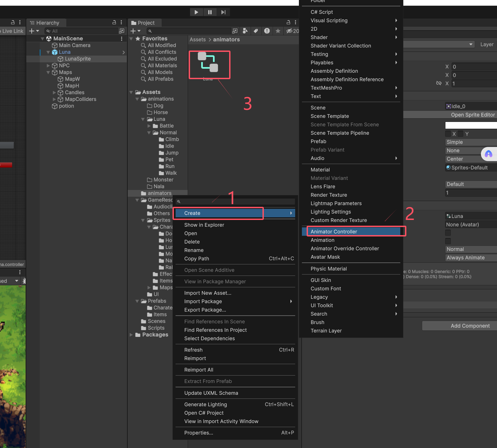Click the Hierarchy plus create button
The image size is (497, 448).
point(34,31)
